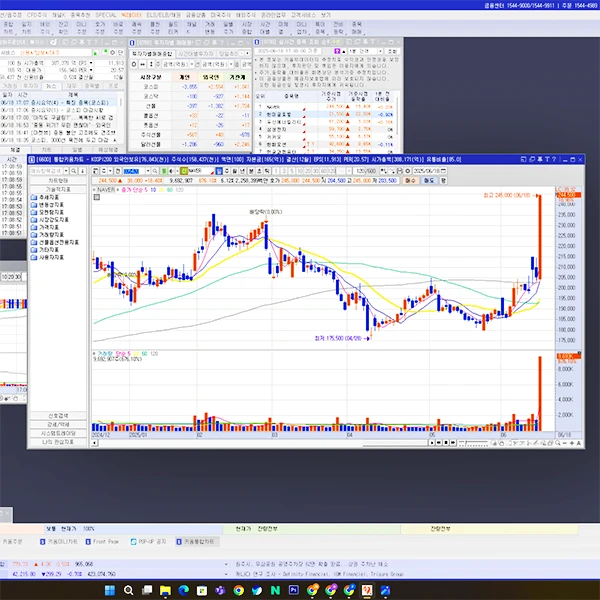Expand the 1분 interval dropdown in ranking window
600x600 pixels.
380,51
